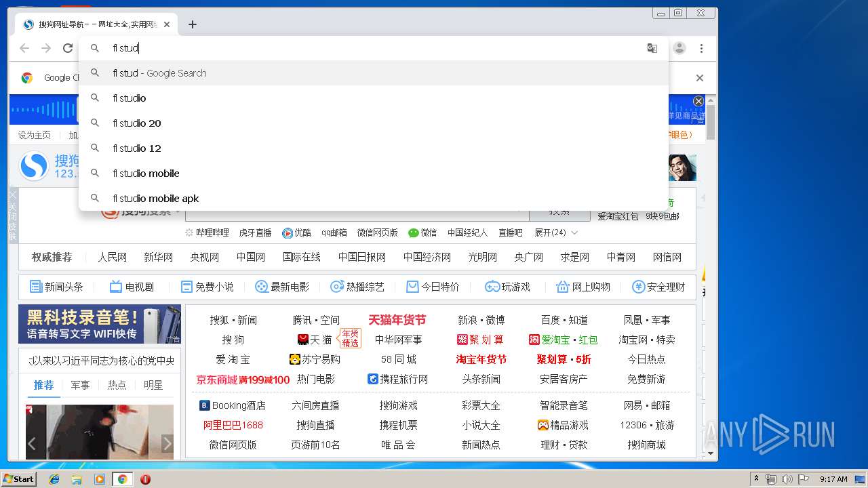Show next news image with right arrow

[x=167, y=445]
